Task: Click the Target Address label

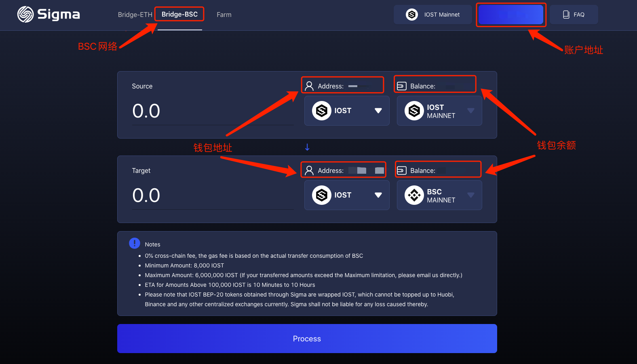Action: click(x=331, y=170)
